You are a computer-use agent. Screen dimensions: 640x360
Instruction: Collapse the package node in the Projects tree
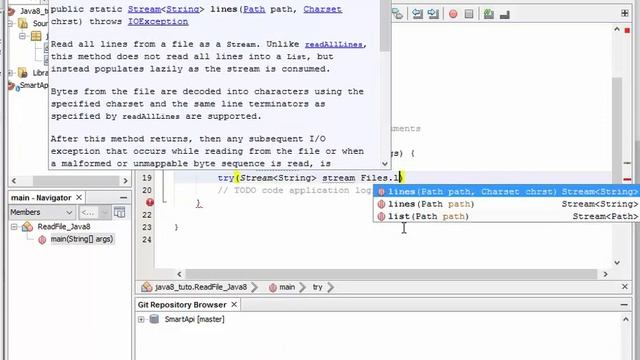click(x=22, y=36)
